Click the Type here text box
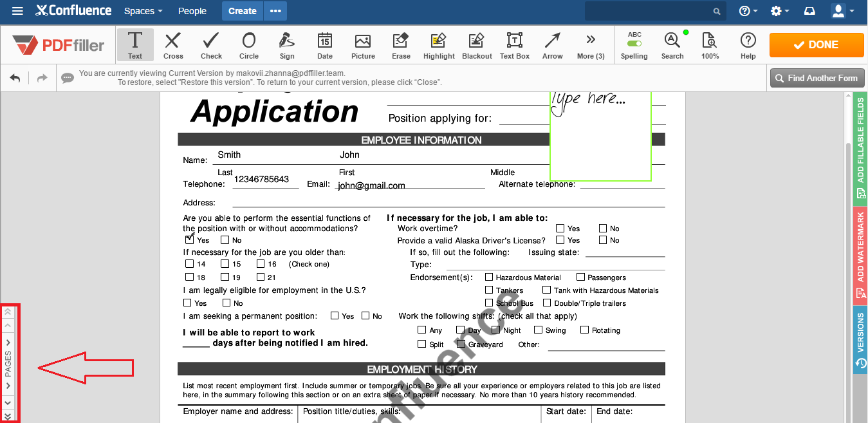 tap(600, 136)
